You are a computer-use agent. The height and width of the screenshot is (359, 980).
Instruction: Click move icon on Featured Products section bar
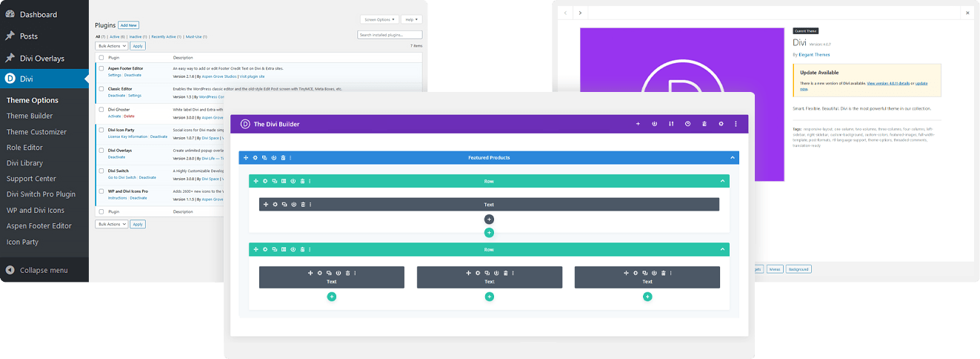point(246,157)
